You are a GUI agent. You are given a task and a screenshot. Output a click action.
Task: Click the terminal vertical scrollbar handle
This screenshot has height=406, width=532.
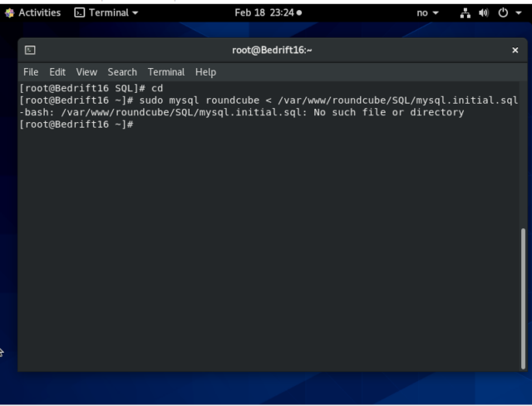[523, 299]
